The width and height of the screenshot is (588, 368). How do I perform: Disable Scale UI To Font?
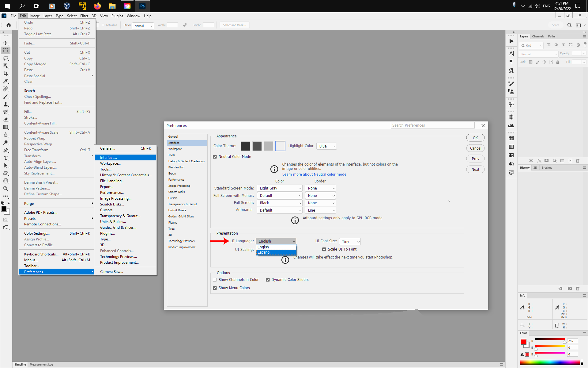324,249
